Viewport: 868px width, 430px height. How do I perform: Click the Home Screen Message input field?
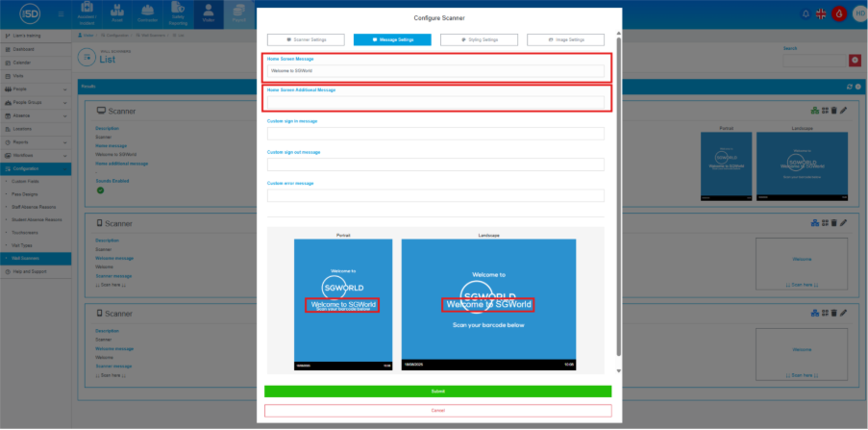coord(435,71)
